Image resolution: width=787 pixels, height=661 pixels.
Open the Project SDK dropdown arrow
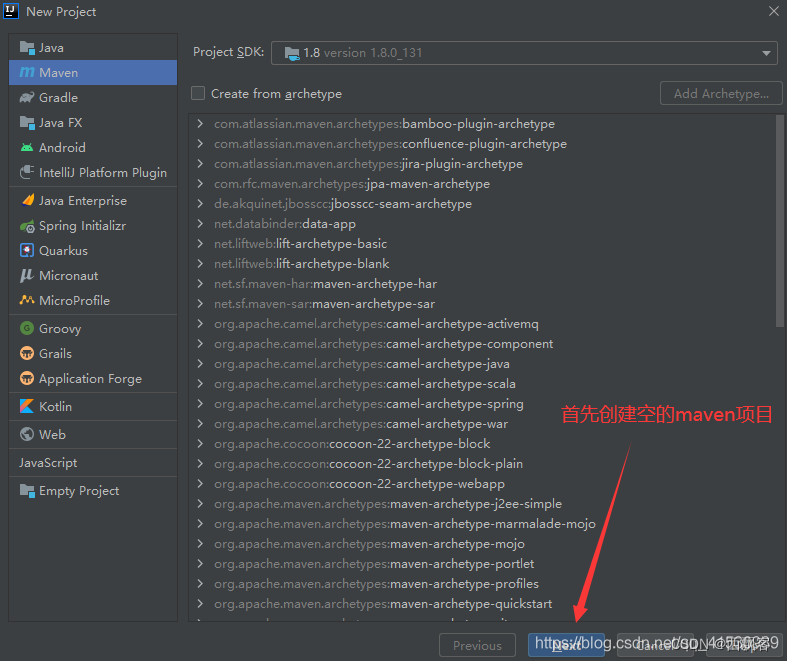pyautogui.click(x=766, y=53)
